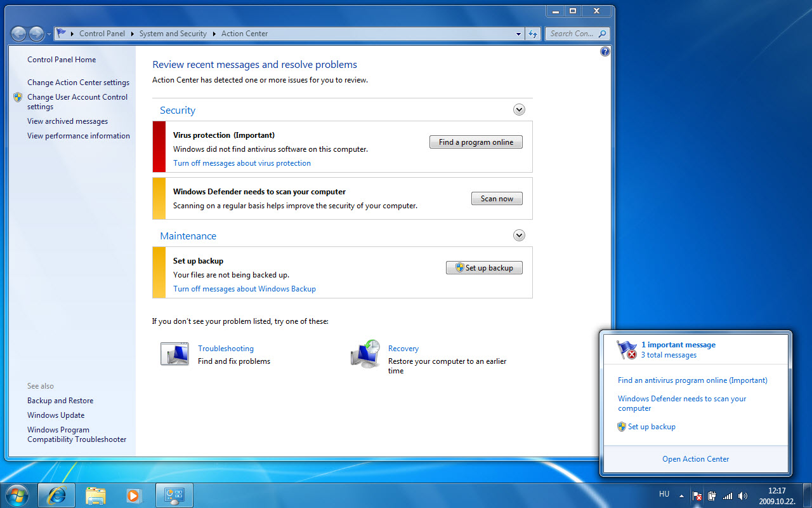Open Windows Explorer folder taskbar icon
The image size is (812, 508).
(95, 495)
